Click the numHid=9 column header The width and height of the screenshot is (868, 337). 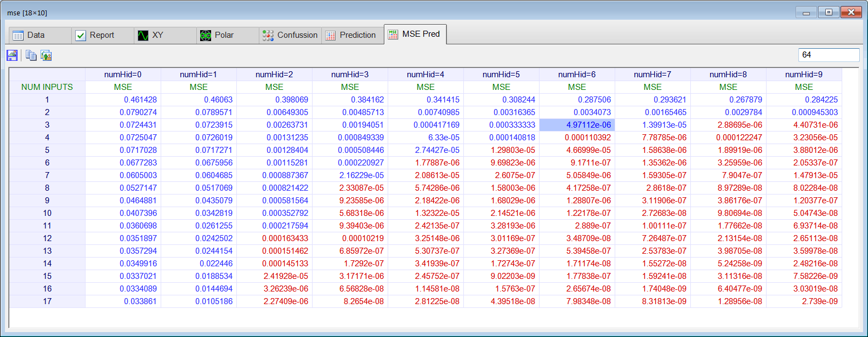[804, 75]
